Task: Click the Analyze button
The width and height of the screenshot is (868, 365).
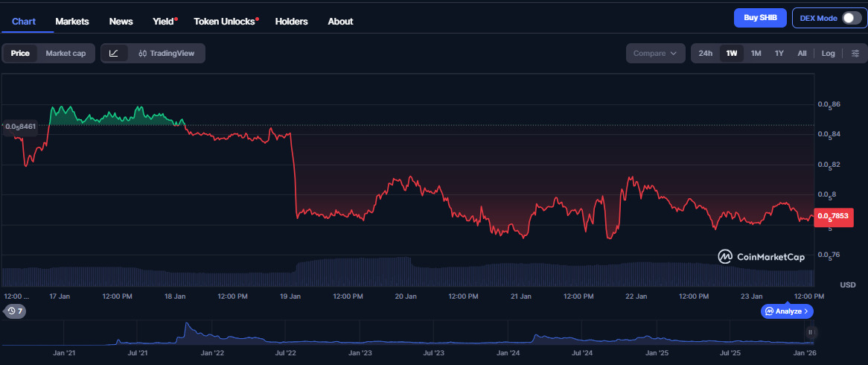Action: [787, 311]
